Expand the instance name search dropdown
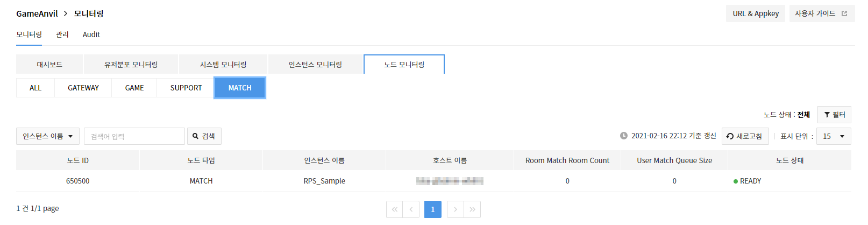The image size is (868, 225). (48, 136)
